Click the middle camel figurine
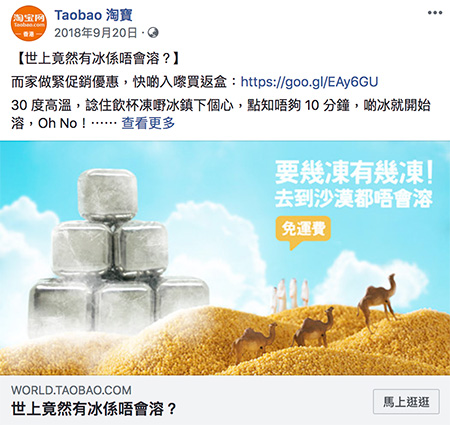Screen dimensions: 450x425 point(314,327)
